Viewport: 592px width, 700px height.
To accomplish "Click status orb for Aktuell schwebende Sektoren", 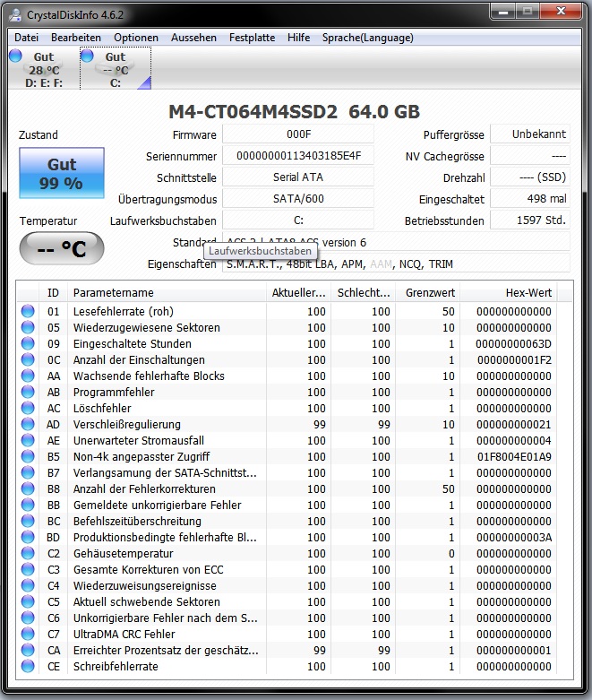I will [28, 601].
